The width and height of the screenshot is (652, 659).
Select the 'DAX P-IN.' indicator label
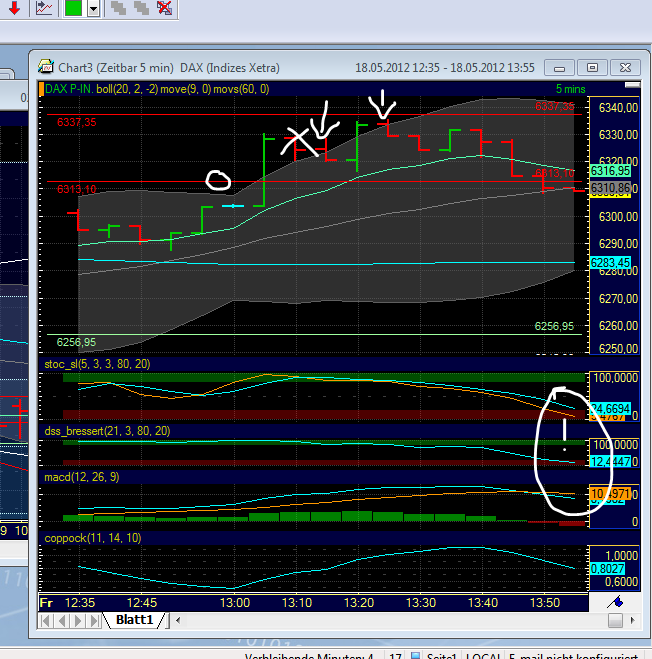(x=69, y=89)
